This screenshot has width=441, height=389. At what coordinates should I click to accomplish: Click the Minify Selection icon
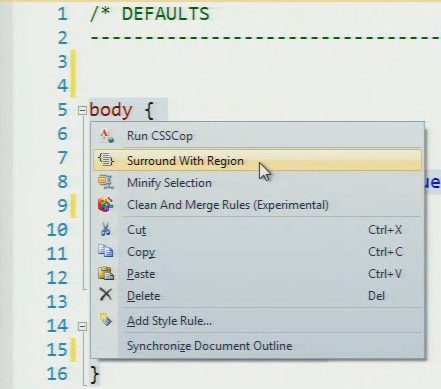(106, 183)
